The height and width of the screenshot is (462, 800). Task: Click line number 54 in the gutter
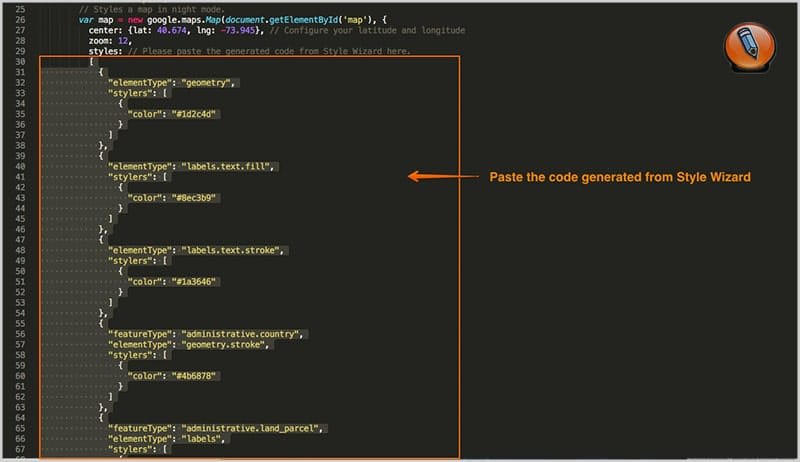tap(20, 313)
